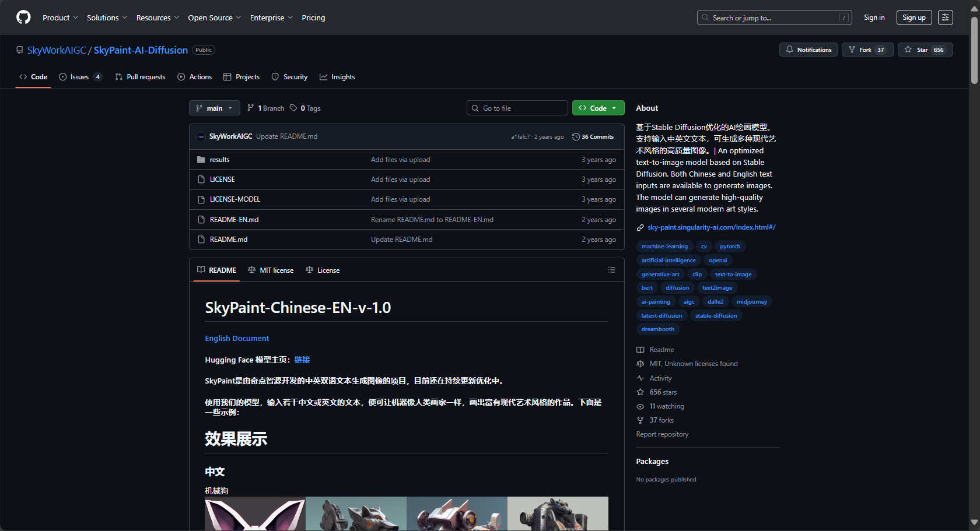
Task: Click the fork icon beside 37 forks
Action: pyautogui.click(x=640, y=420)
